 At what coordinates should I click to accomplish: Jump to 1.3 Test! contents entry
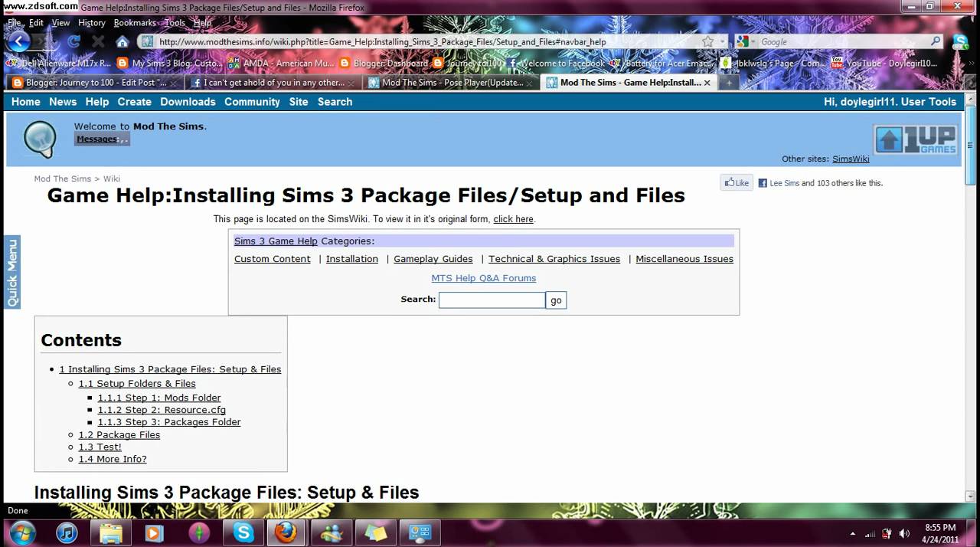tap(100, 447)
